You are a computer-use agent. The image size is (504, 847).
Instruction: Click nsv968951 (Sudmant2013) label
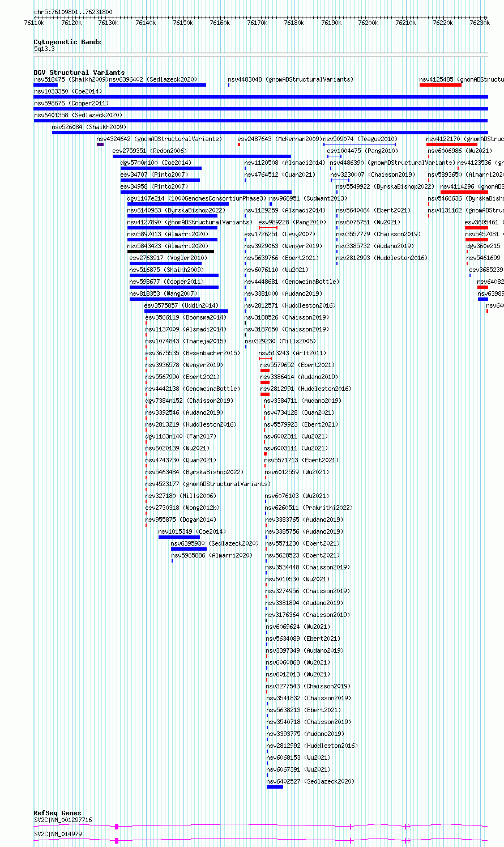click(x=308, y=199)
